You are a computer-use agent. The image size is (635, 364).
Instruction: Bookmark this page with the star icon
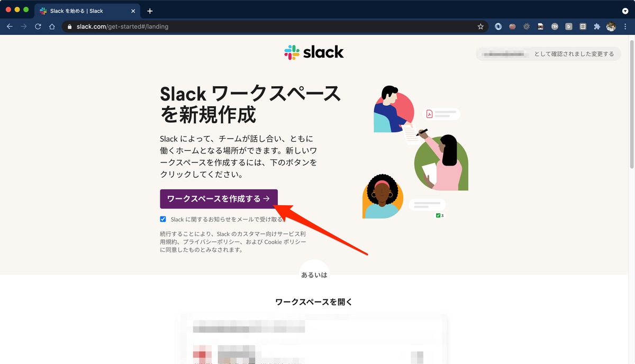coord(480,26)
